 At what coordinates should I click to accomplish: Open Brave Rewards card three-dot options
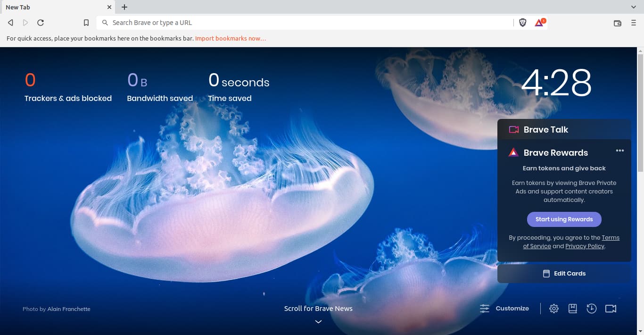click(x=620, y=151)
